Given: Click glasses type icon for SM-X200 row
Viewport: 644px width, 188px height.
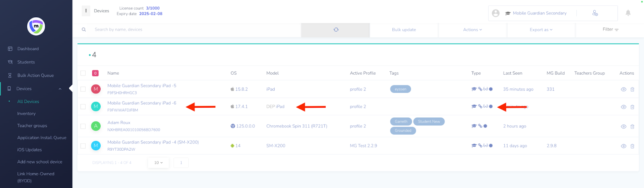Looking at the screenshot, I should [x=485, y=145].
